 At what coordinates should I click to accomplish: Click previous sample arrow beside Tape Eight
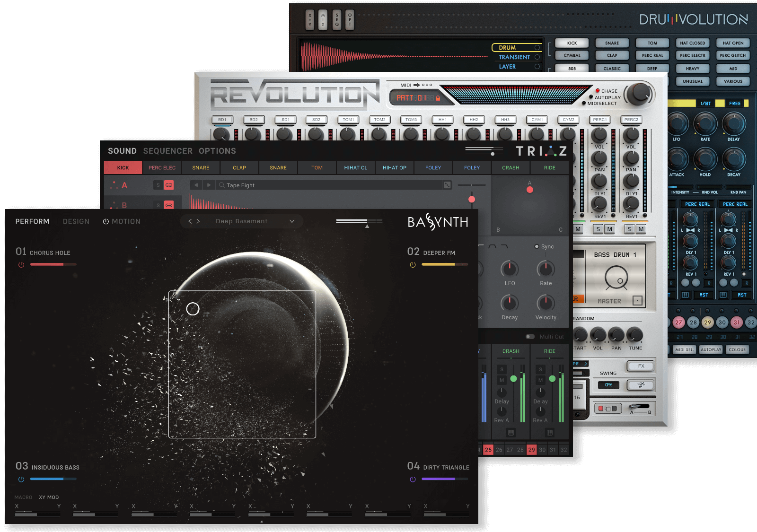tap(196, 185)
